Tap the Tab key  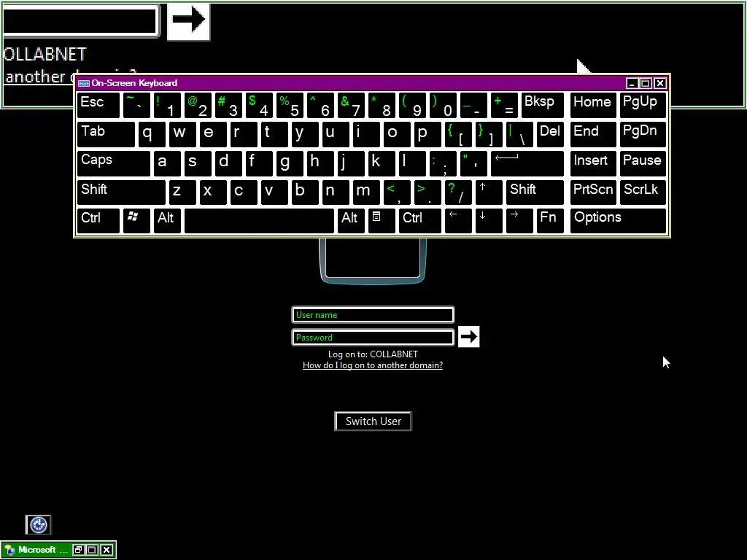pyautogui.click(x=106, y=134)
